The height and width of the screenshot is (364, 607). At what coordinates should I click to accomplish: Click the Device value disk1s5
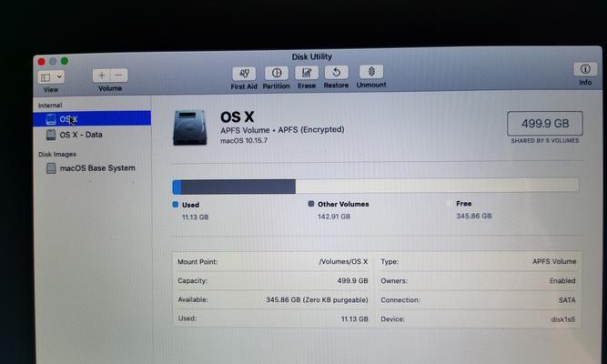pyautogui.click(x=563, y=319)
